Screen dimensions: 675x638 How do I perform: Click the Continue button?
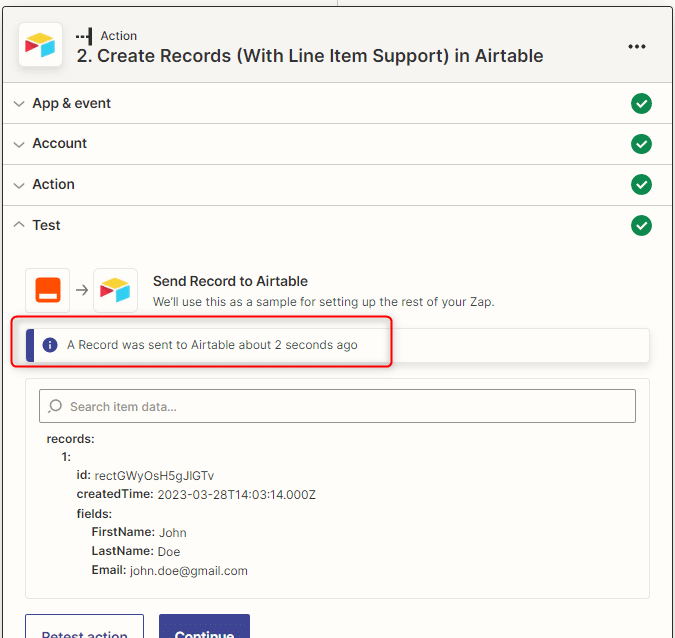[x=204, y=627]
